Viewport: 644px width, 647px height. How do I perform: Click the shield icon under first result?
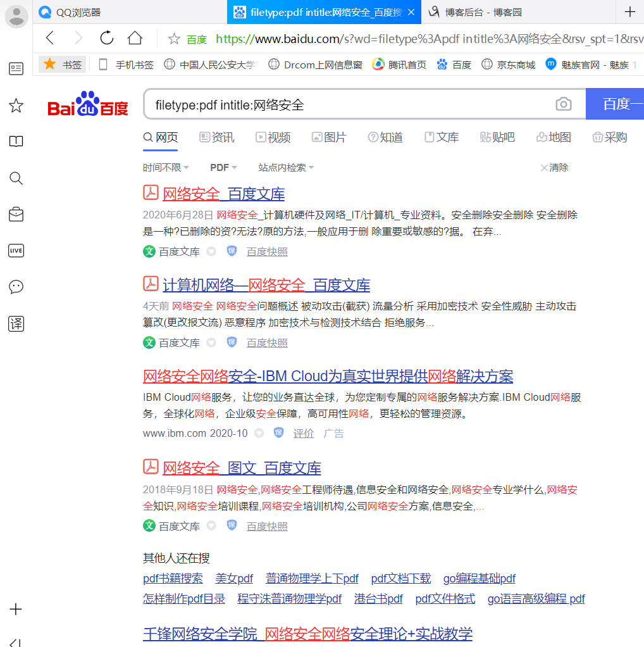coord(232,251)
